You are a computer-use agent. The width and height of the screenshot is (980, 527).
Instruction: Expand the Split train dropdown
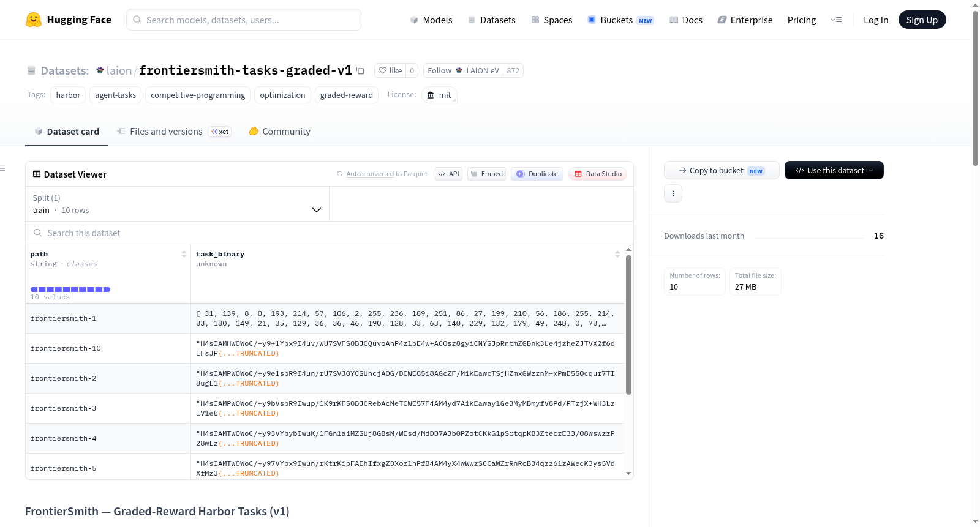pos(178,204)
